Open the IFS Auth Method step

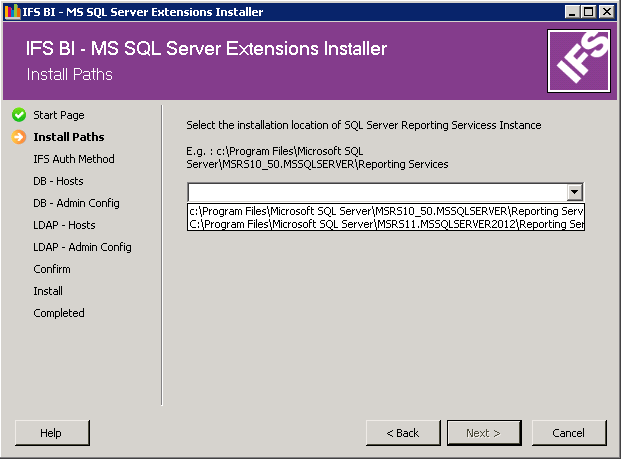click(x=73, y=159)
